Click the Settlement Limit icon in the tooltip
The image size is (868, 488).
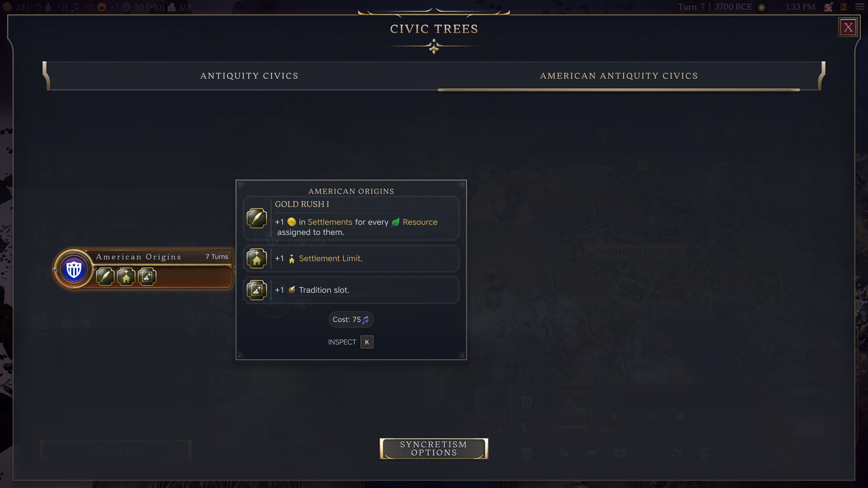(x=257, y=258)
